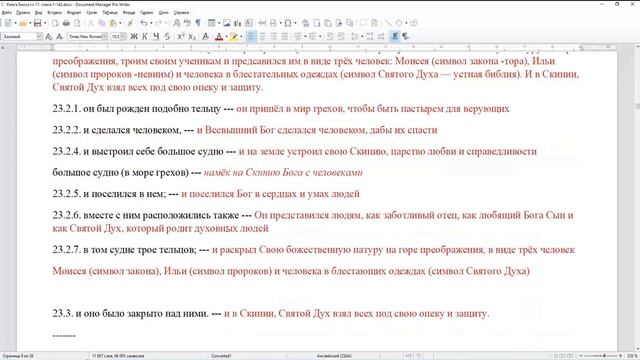Click the justified alignment icon
The height and width of the screenshot is (360, 640).
(284, 36)
